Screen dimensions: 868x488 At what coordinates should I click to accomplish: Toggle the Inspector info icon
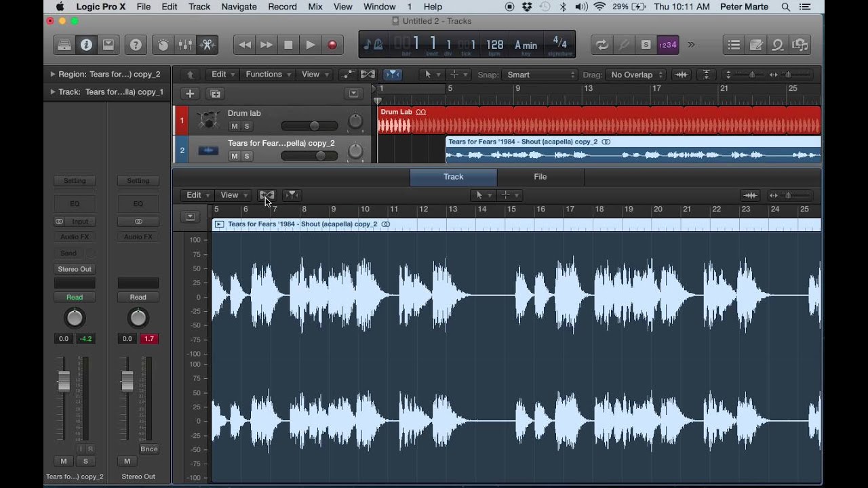86,45
